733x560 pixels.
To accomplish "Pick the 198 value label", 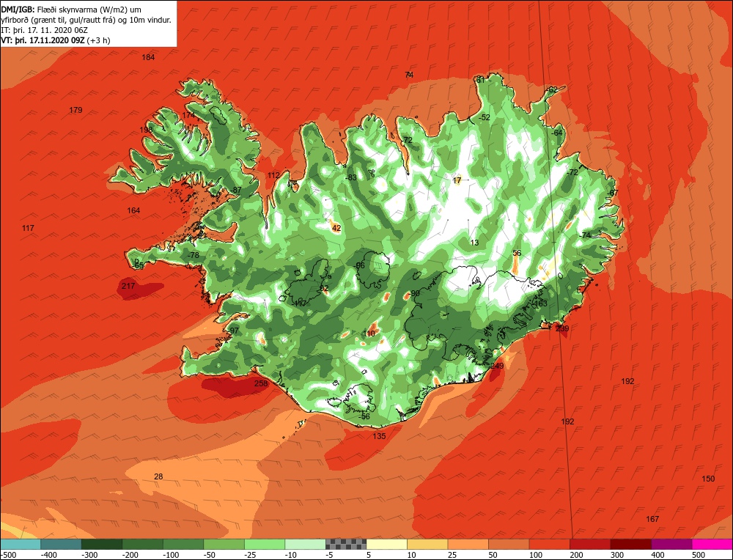I will [146, 130].
